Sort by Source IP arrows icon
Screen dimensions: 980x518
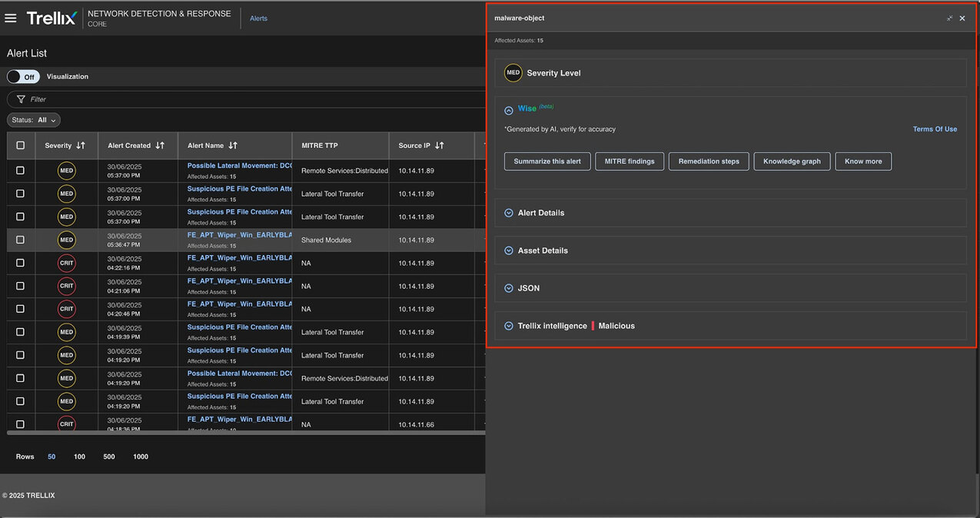tap(440, 145)
